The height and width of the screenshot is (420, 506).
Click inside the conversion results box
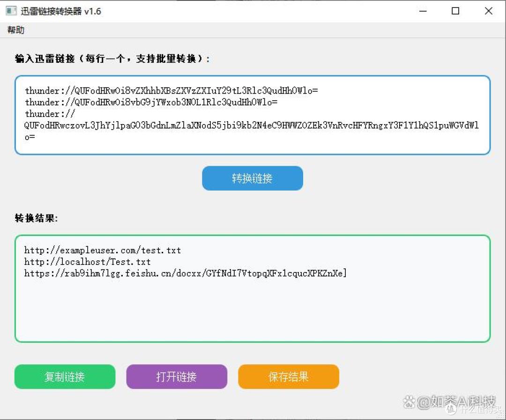click(x=253, y=288)
